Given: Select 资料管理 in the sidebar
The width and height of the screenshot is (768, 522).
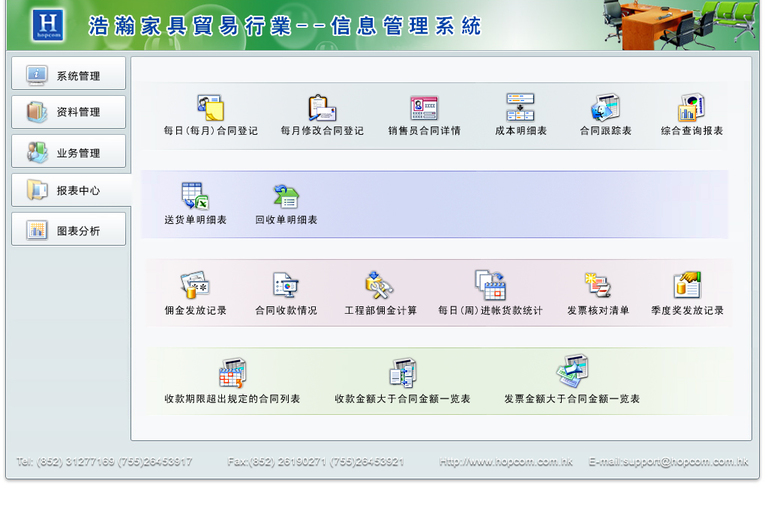Looking at the screenshot, I should (68, 112).
